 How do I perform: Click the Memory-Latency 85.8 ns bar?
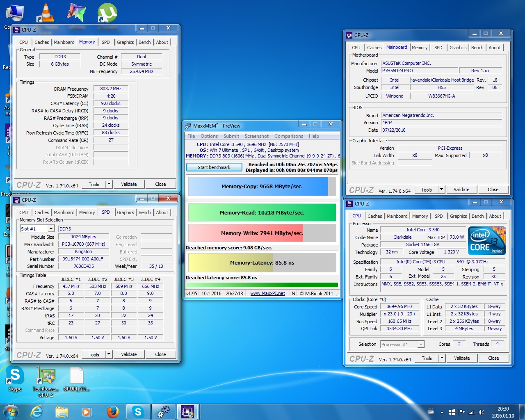coord(262,262)
